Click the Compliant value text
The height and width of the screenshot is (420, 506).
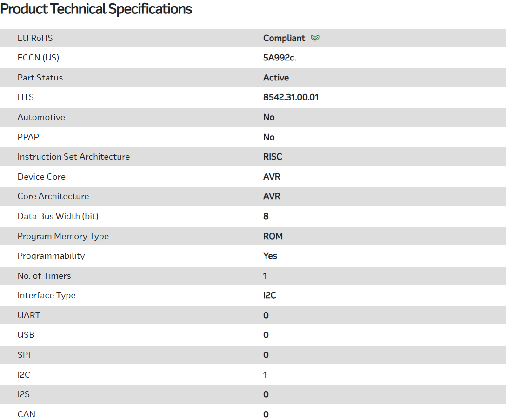pos(284,38)
